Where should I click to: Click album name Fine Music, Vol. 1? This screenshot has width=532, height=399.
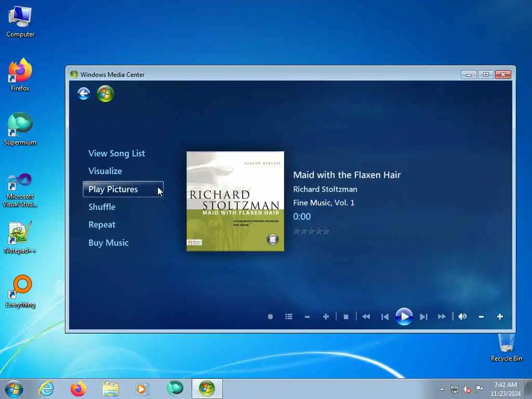point(324,203)
